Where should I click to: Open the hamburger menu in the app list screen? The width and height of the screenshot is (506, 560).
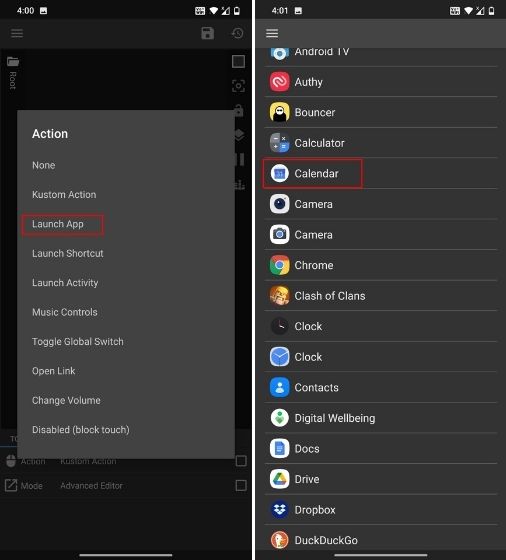[272, 33]
